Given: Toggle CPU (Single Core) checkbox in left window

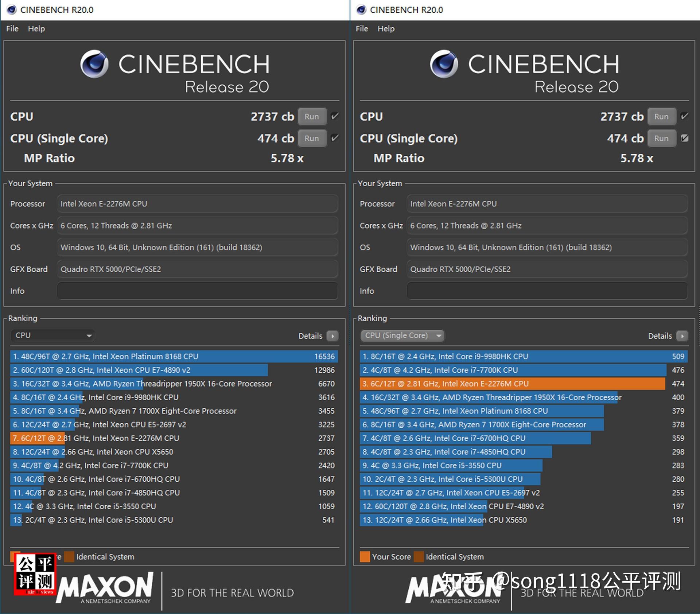Looking at the screenshot, I should [334, 138].
